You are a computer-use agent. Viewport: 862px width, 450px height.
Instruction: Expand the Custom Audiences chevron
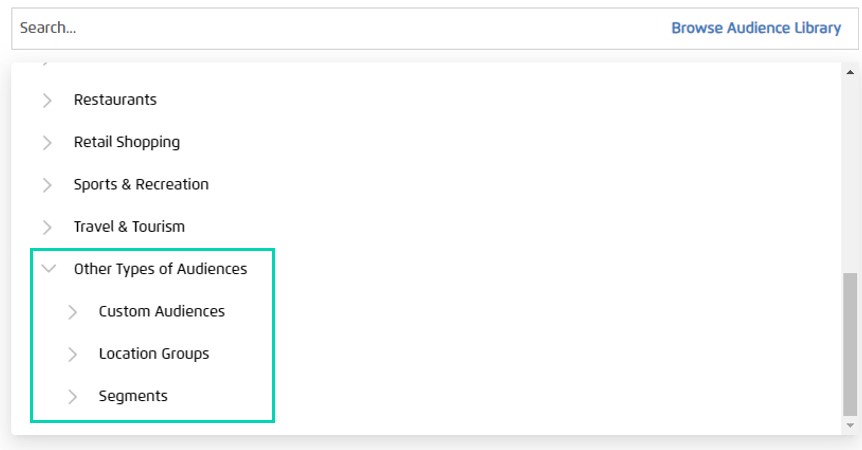[72, 312]
